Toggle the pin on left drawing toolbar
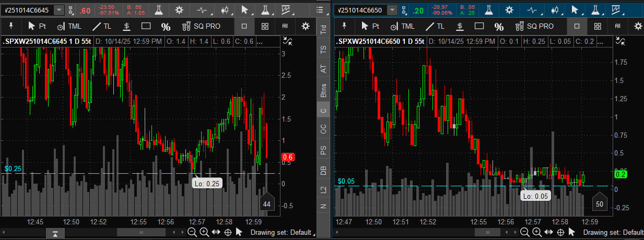The height and width of the screenshot is (240, 644). click(x=9, y=26)
